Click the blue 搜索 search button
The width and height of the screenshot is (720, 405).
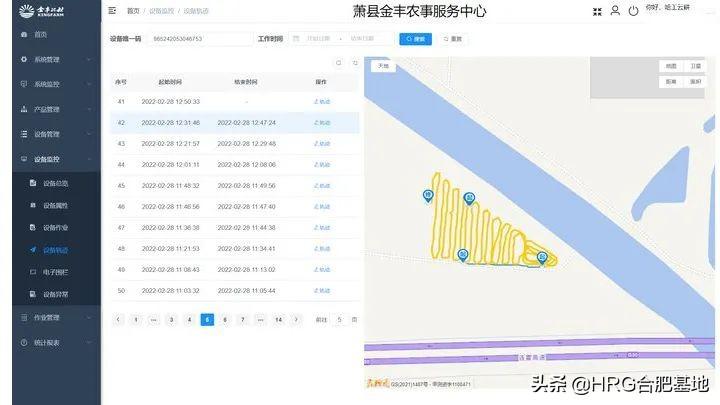(x=416, y=39)
